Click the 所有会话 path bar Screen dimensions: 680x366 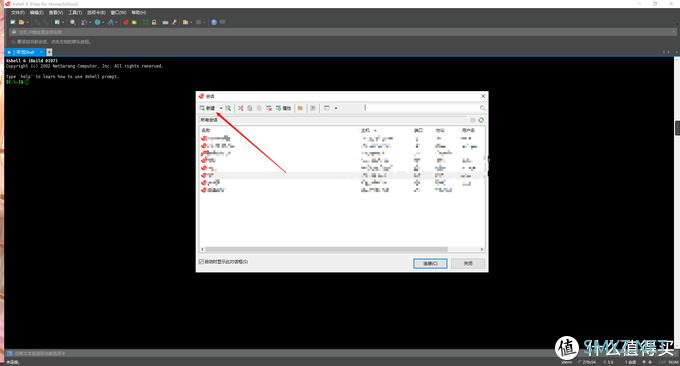(333, 120)
